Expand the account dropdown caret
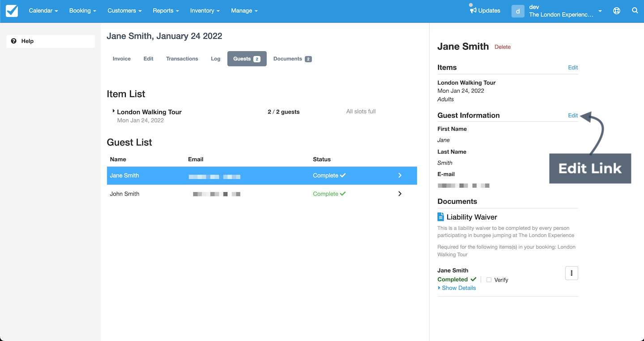This screenshot has width=644, height=341. click(x=600, y=11)
